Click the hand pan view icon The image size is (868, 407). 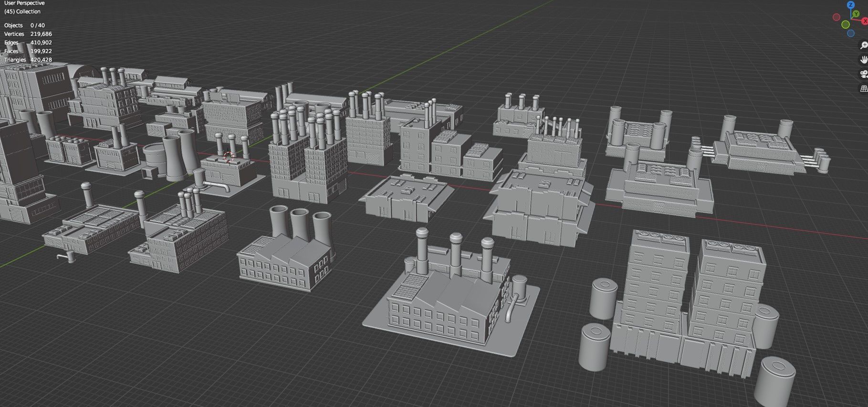point(864,60)
